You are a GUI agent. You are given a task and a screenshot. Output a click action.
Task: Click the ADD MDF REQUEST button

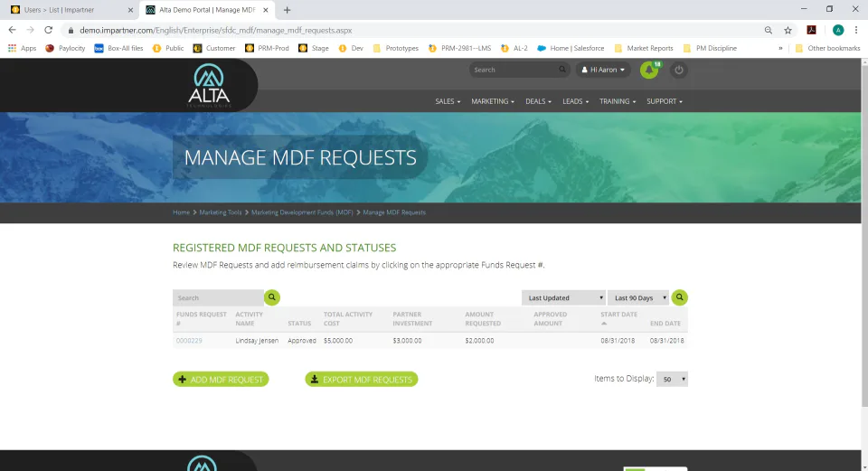tap(221, 379)
